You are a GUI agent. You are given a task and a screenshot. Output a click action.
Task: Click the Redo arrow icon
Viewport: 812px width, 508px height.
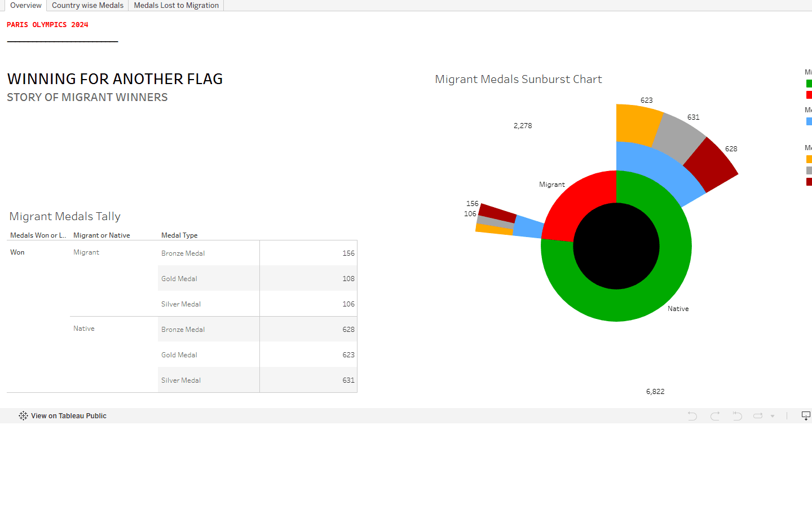715,416
